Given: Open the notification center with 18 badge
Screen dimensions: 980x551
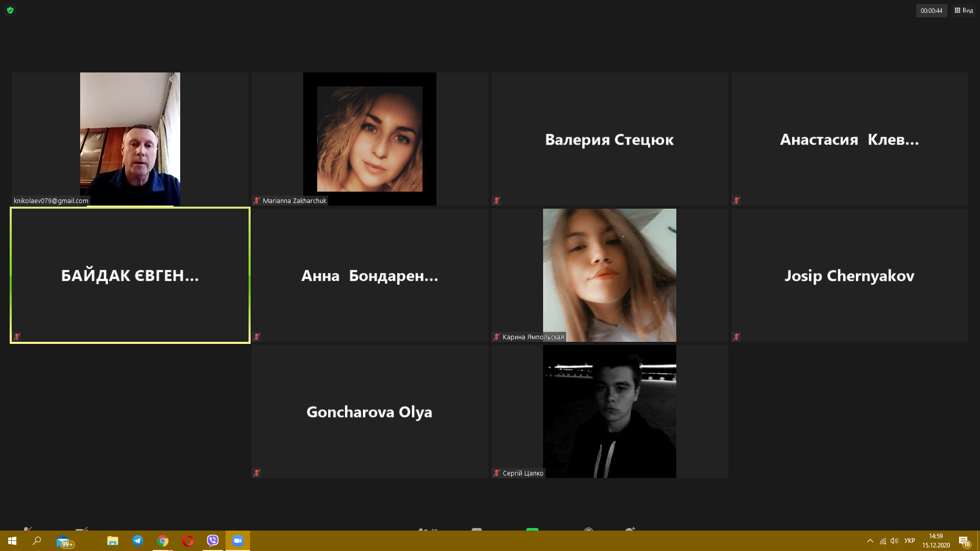Looking at the screenshot, I should 964,541.
